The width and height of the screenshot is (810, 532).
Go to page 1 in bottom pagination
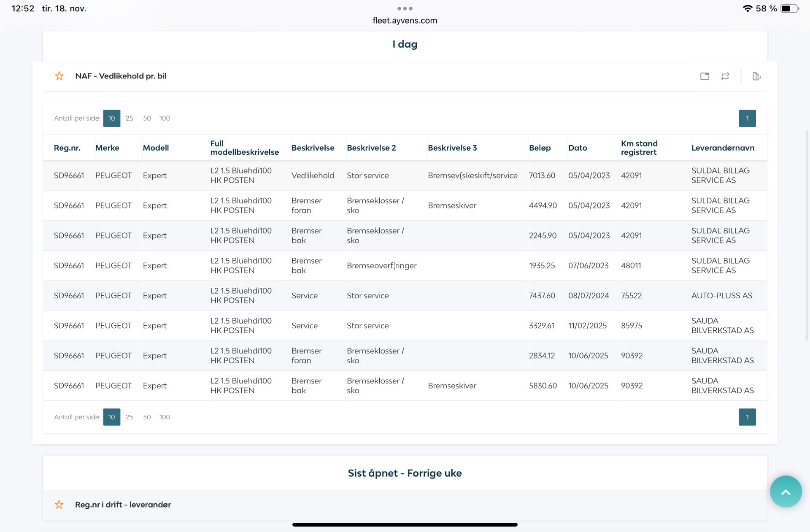coord(747,417)
